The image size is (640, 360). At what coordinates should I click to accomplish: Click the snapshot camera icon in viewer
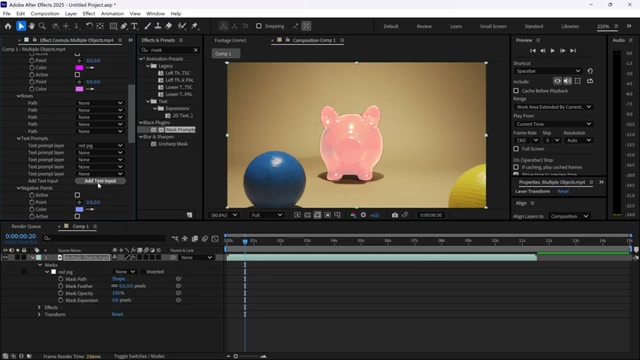coord(395,215)
